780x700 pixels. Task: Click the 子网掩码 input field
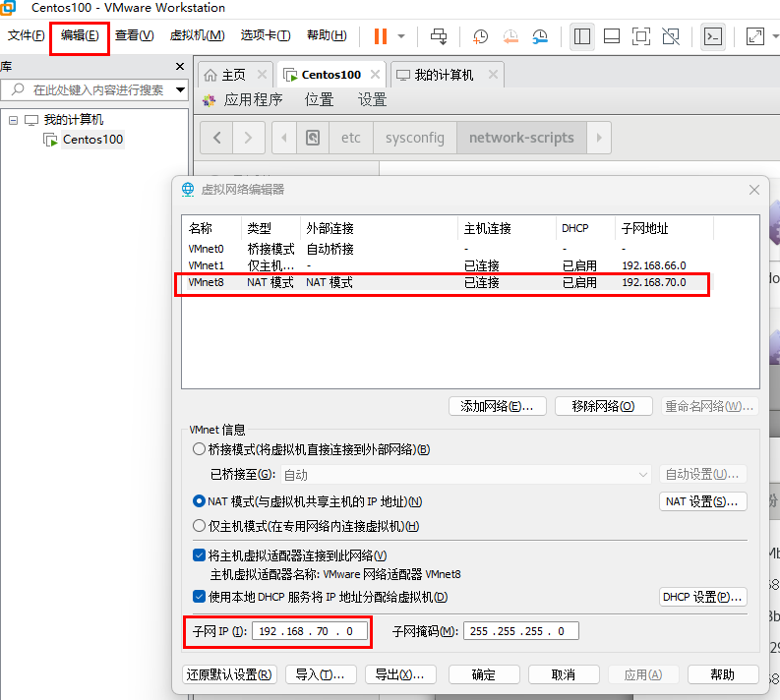(521, 631)
